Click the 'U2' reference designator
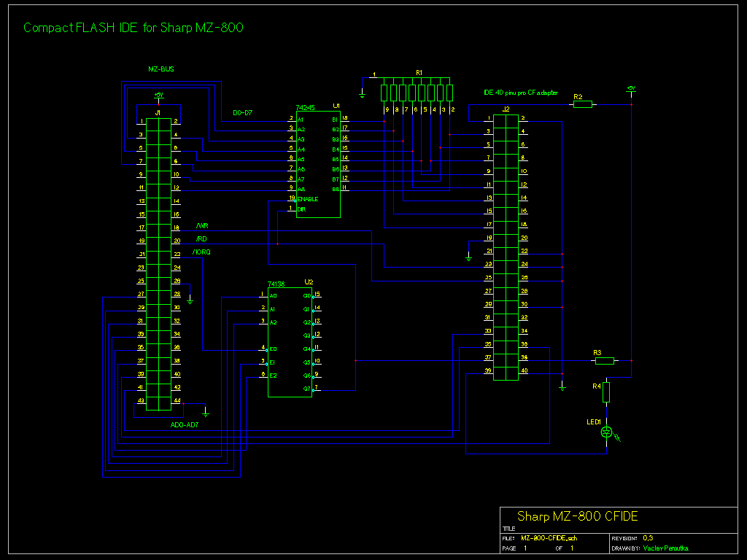The height and width of the screenshot is (560, 747). pos(309,282)
